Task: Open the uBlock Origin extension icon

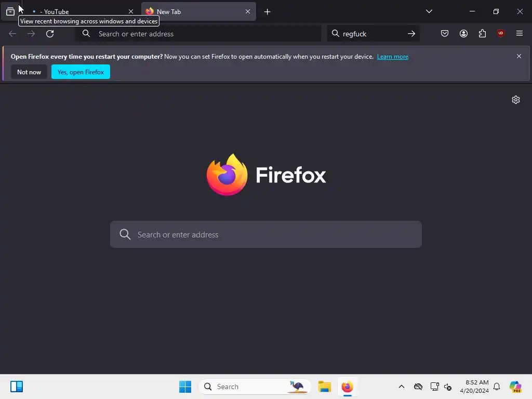Action: [500, 33]
